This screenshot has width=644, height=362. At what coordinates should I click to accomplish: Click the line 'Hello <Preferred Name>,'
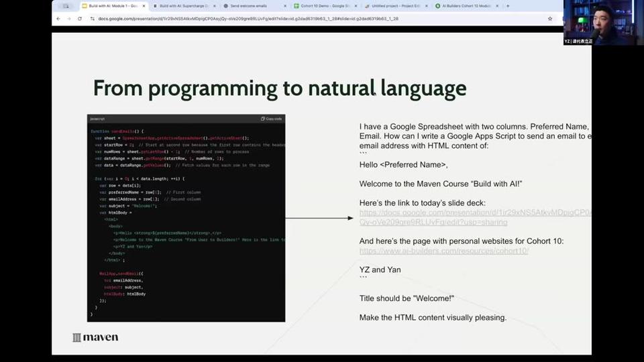click(403, 165)
